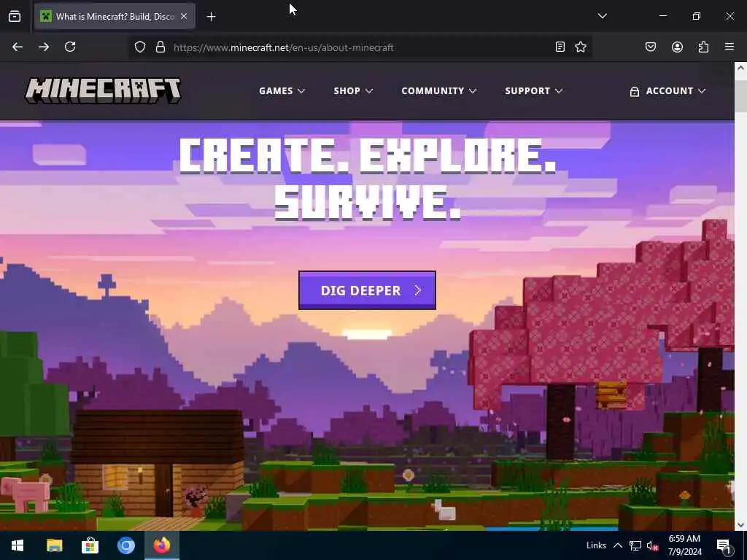Expand the COMMUNITY menu

click(x=438, y=90)
